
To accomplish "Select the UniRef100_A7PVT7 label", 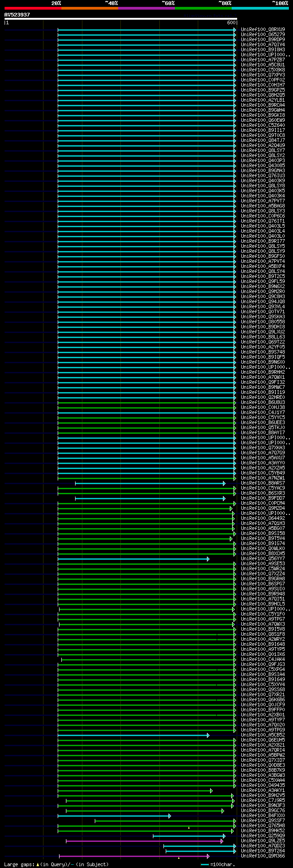I will point(263,201).
